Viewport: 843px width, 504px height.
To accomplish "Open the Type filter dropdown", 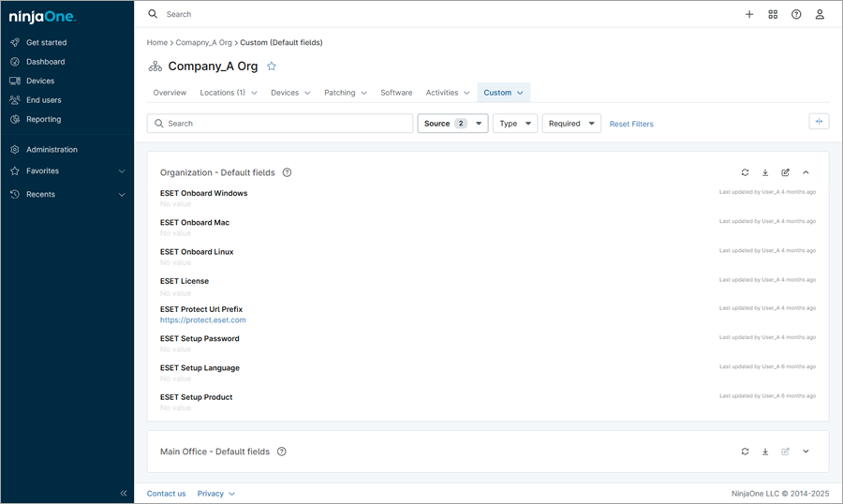I will pyautogui.click(x=514, y=124).
